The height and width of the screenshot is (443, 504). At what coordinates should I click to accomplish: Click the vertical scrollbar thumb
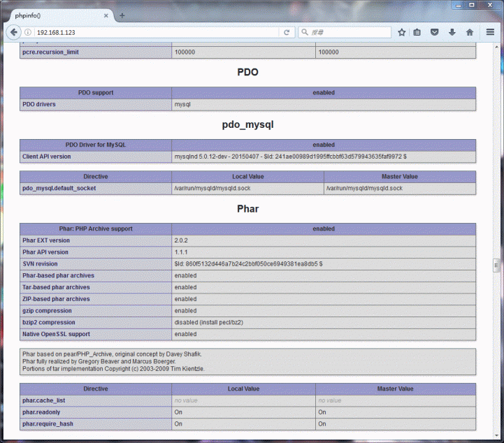click(496, 266)
